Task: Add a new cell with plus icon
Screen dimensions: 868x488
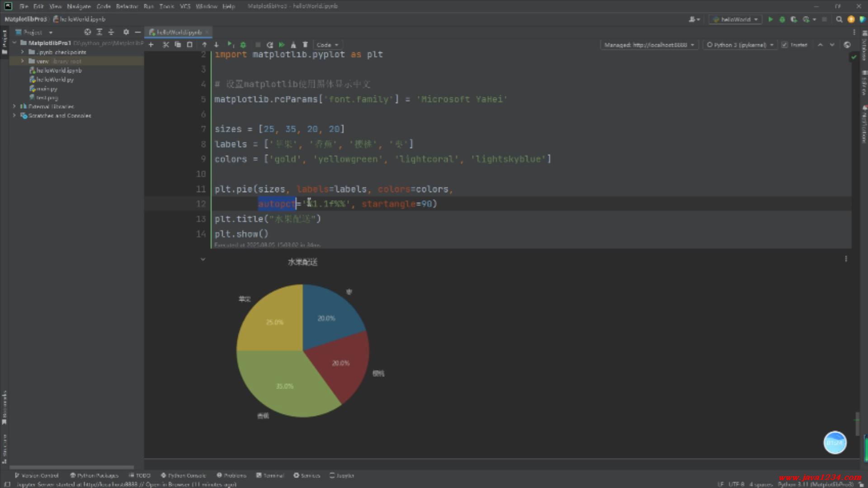Action: click(151, 45)
